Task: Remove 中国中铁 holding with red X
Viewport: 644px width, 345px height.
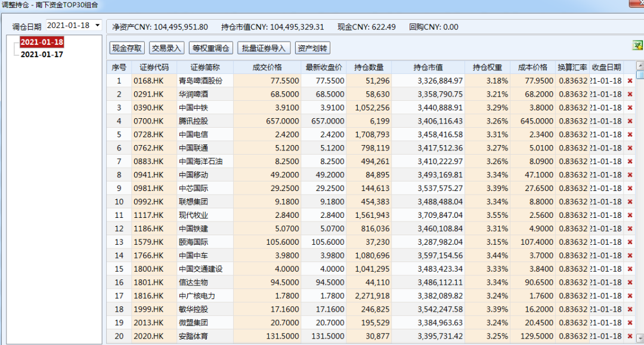Action: tap(630, 107)
